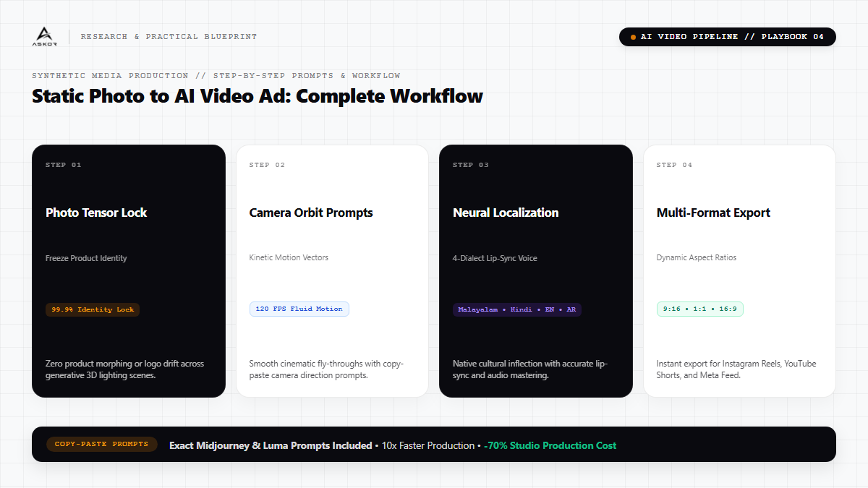Click the Instant export for Instagram Reels description
Viewport: 868px width, 488px height.
pyautogui.click(x=736, y=369)
